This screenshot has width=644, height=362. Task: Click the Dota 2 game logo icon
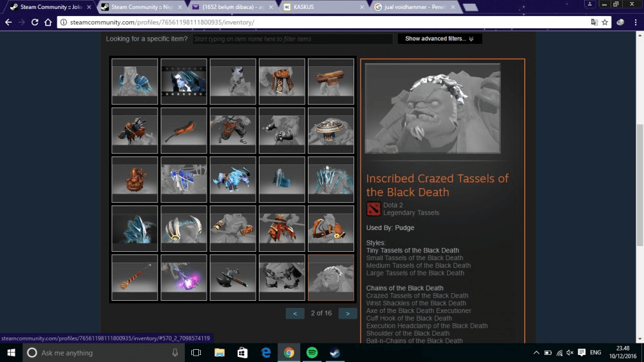tap(374, 209)
